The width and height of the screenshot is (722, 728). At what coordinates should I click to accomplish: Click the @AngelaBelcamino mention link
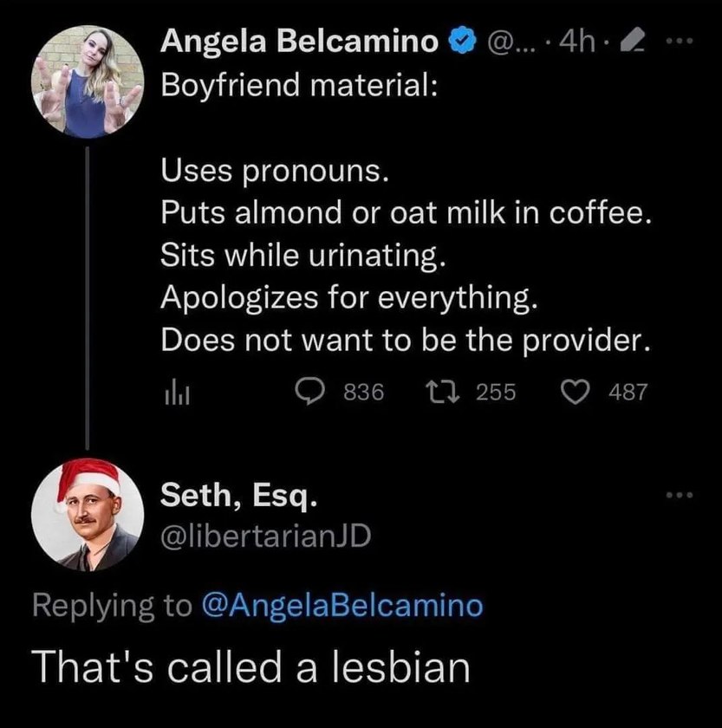[x=342, y=606]
